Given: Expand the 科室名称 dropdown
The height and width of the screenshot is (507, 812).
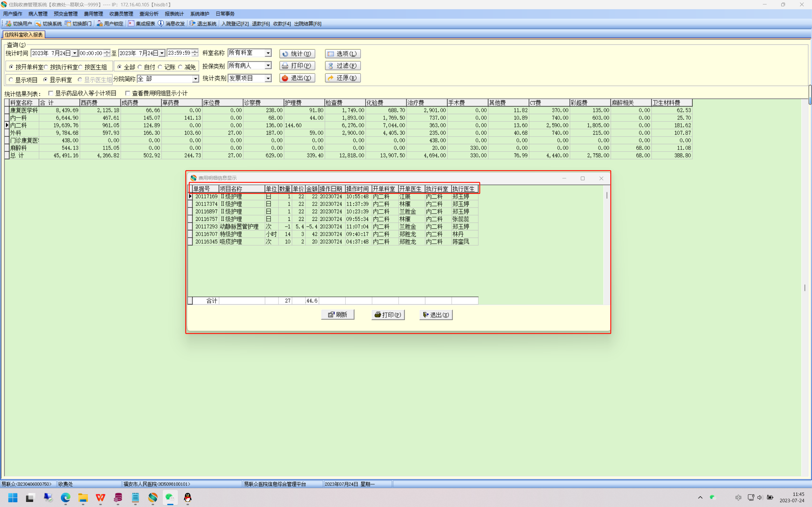Looking at the screenshot, I should click(x=268, y=53).
